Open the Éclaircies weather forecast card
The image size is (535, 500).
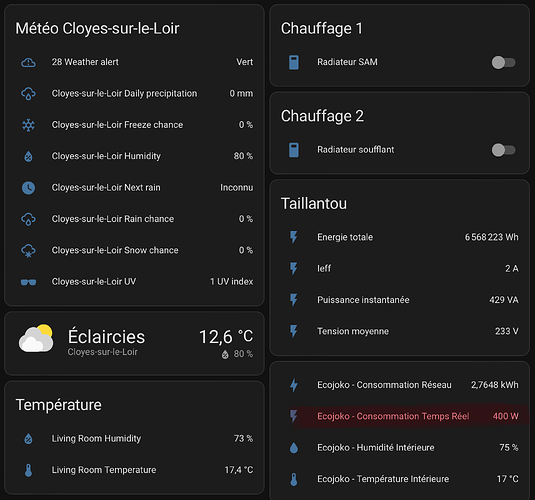[x=134, y=343]
